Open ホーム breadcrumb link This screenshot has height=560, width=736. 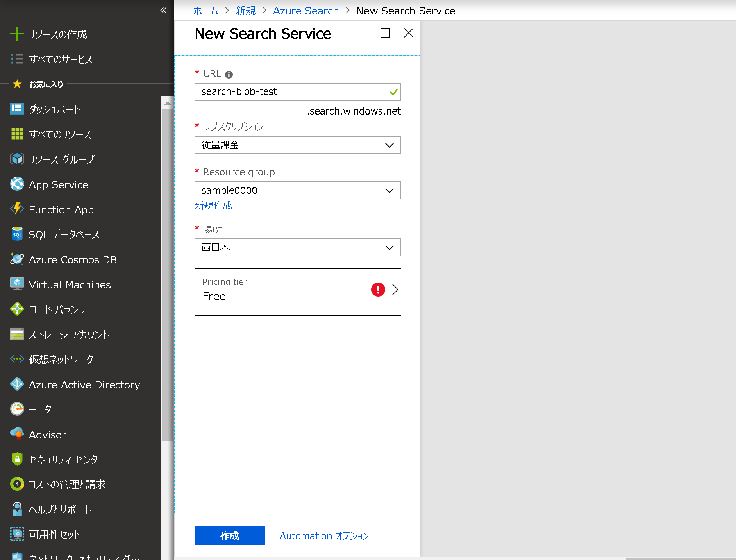206,11
